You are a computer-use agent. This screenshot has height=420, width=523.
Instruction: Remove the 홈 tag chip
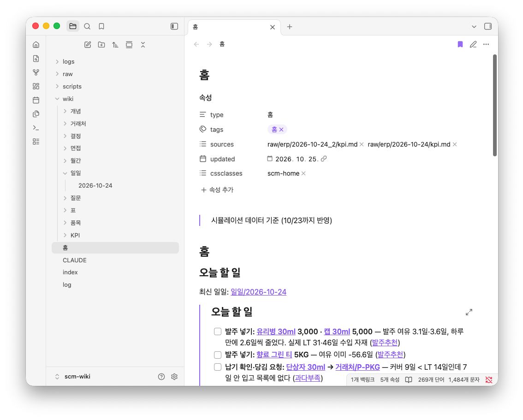point(281,130)
